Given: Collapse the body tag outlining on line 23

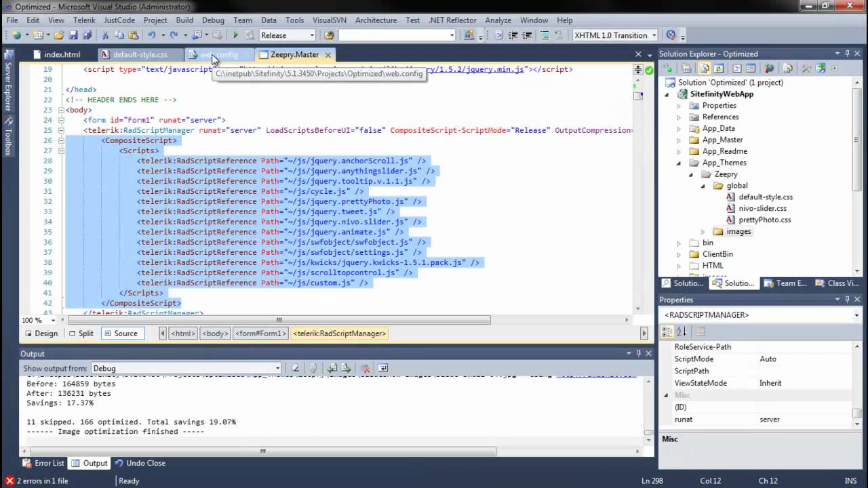Looking at the screenshot, I should (x=61, y=110).
